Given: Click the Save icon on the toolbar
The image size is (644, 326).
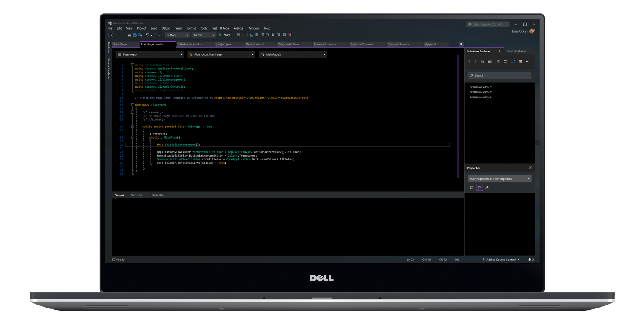Looking at the screenshot, I should 134,35.
